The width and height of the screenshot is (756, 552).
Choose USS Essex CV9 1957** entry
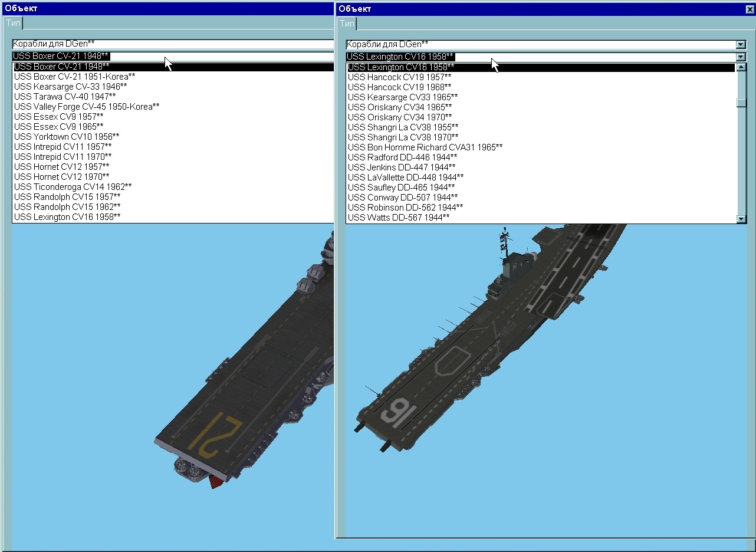click(x=173, y=117)
